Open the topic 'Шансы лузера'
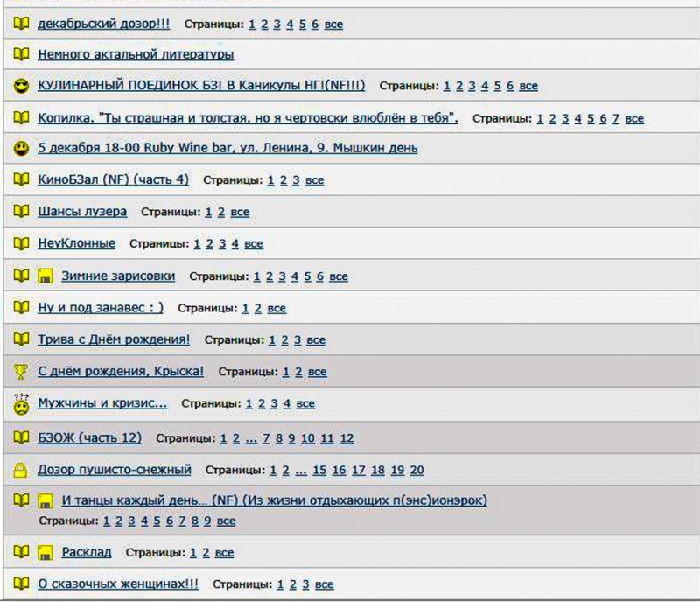This screenshot has width=700, height=602. point(82,211)
